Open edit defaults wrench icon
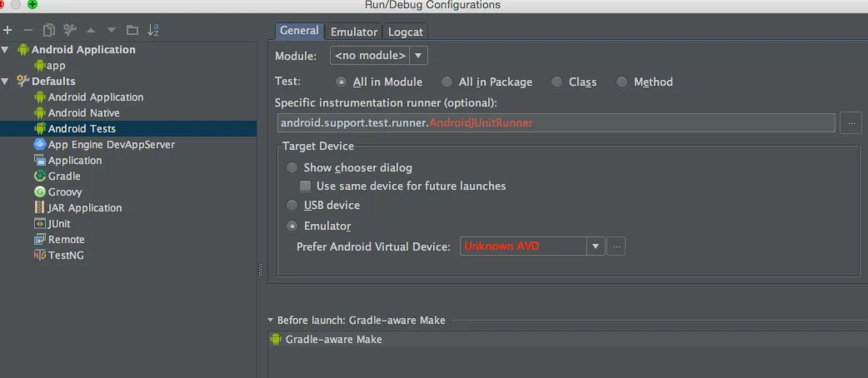The height and width of the screenshot is (378, 868). (x=70, y=30)
